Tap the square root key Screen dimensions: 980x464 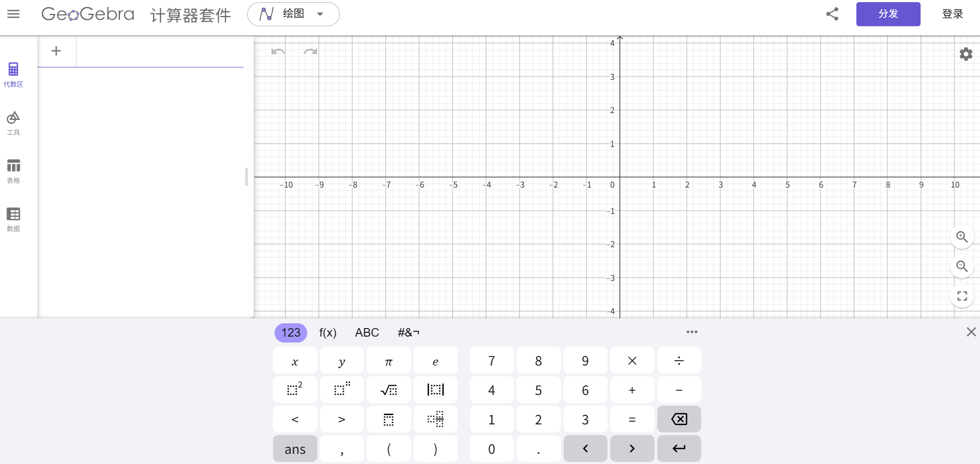point(389,390)
